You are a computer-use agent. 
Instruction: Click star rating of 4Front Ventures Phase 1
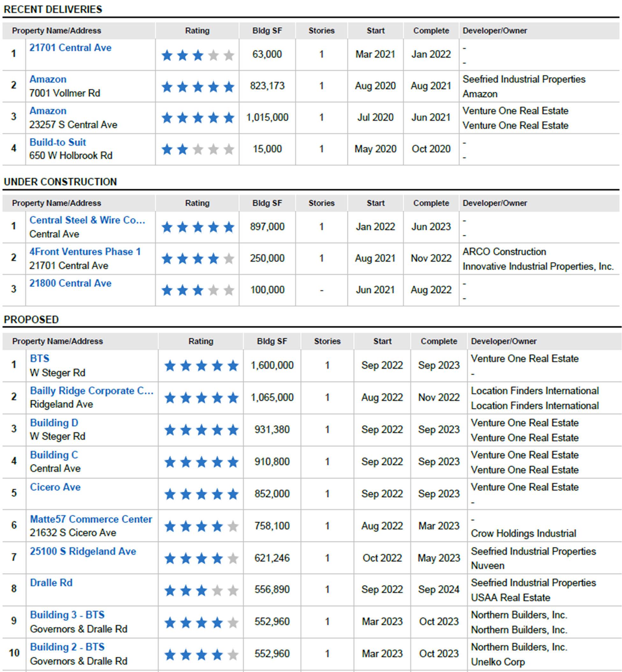click(198, 259)
